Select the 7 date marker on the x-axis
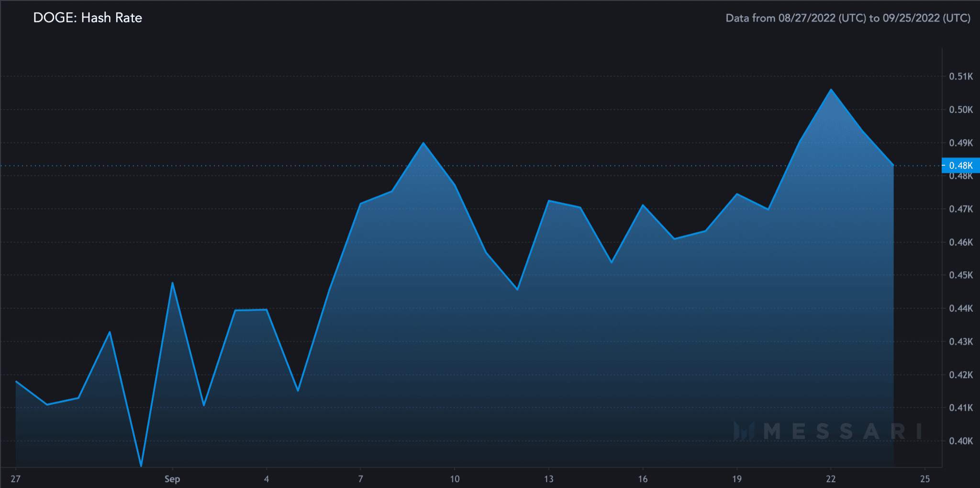 [360, 479]
